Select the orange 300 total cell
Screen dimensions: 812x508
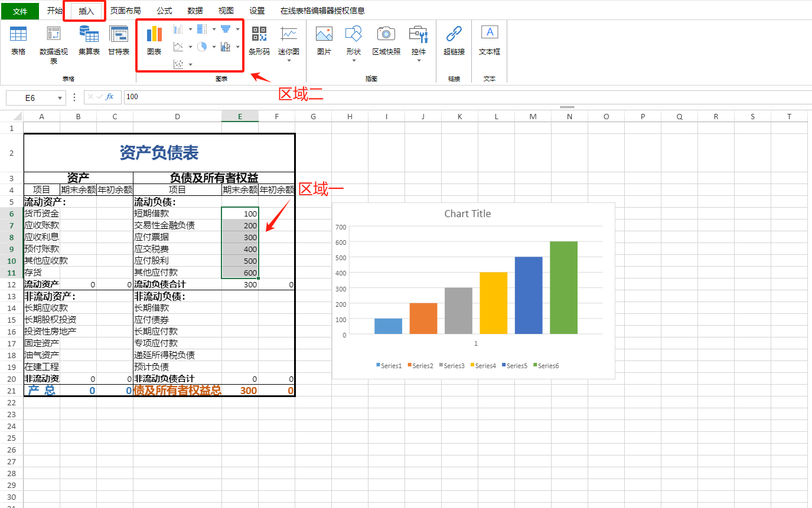pyautogui.click(x=240, y=391)
